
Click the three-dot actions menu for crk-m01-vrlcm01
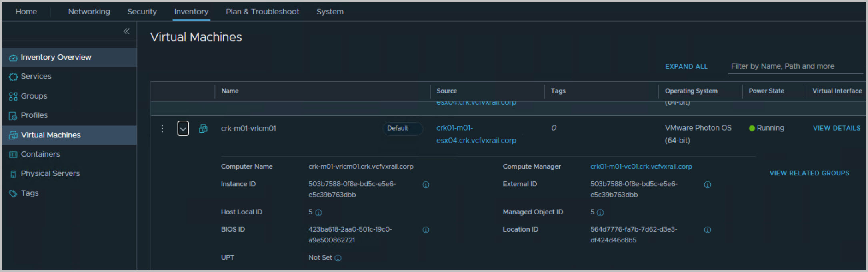click(x=162, y=129)
